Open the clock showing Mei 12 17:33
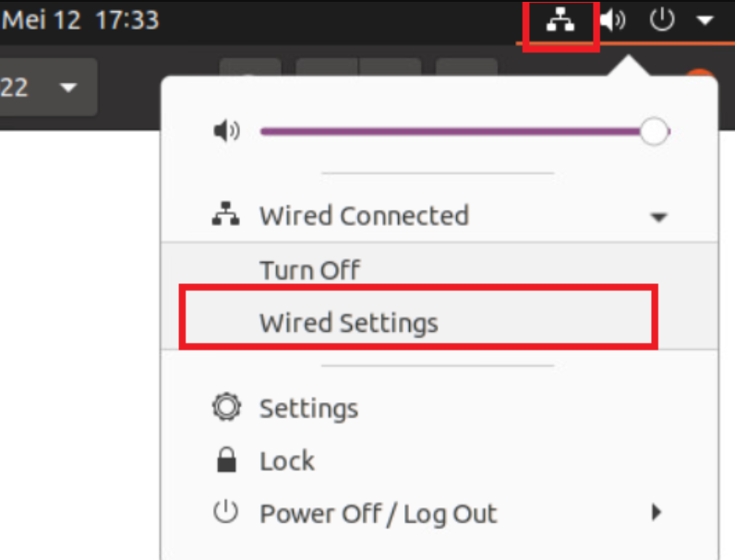Screen dimensions: 735x560 (81, 20)
